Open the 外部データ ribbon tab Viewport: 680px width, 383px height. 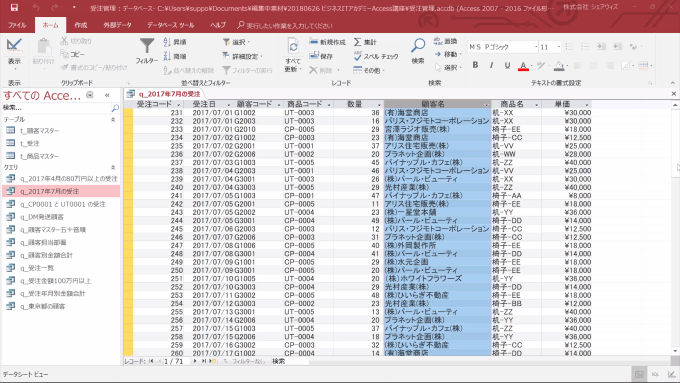tap(117, 25)
